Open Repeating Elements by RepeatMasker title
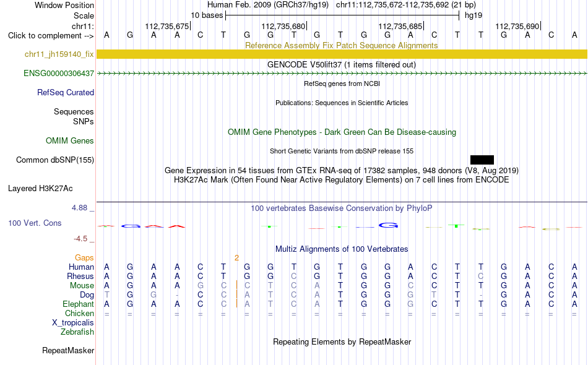 click(x=342, y=341)
